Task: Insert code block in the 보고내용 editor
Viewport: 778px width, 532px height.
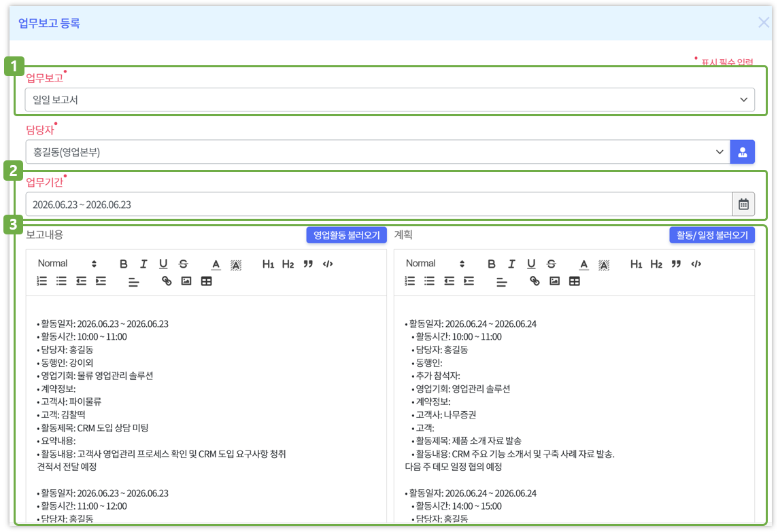Action: 328,264
